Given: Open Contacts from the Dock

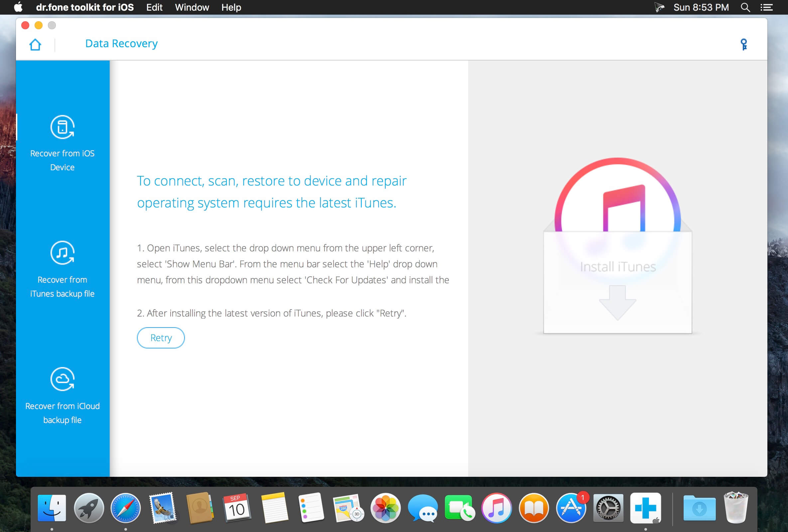Looking at the screenshot, I should [x=200, y=508].
